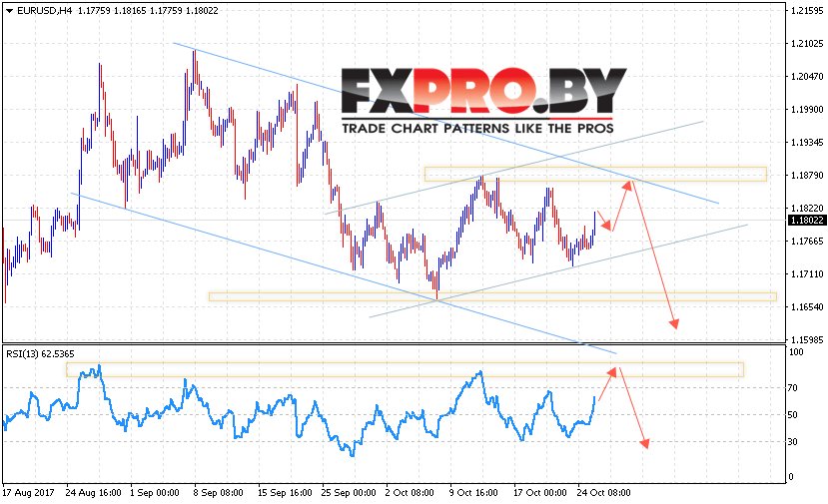This screenshot has width=828, height=504.
Task: Select the 2 Oct 08:00 date label
Action: [x=410, y=493]
